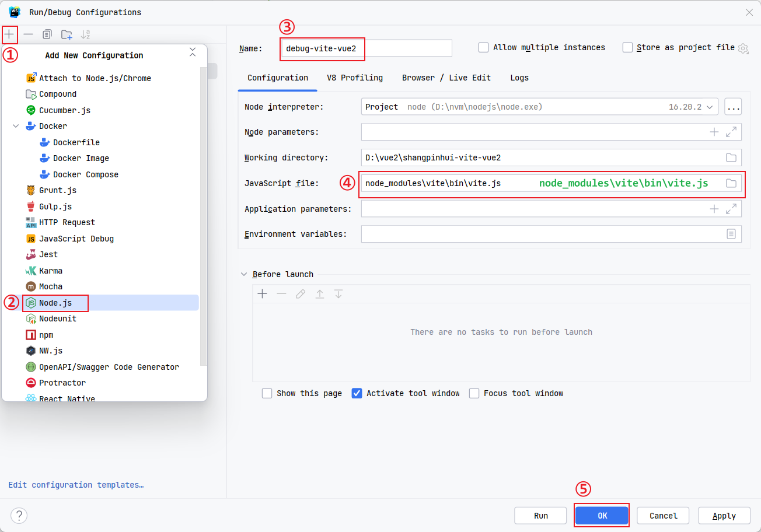Open the Browser / Live Edit tab
The height and width of the screenshot is (532, 761).
tap(446, 78)
